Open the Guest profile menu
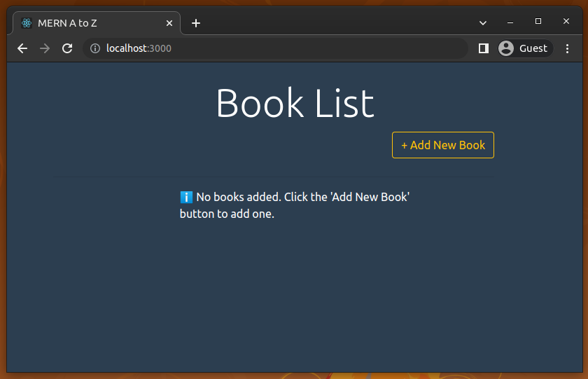This screenshot has width=588, height=379. 524,48
